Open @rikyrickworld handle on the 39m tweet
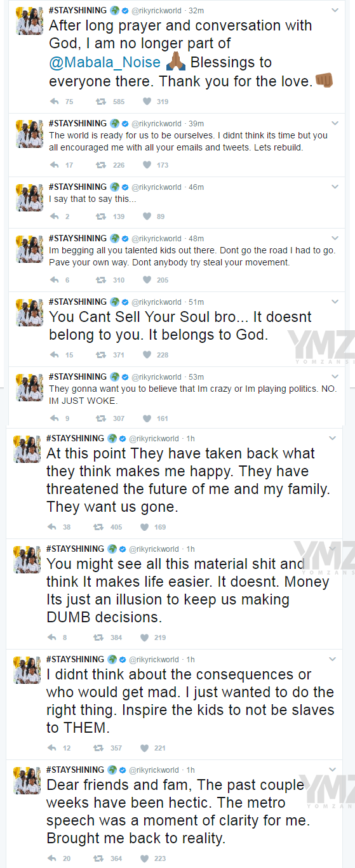 156,124
